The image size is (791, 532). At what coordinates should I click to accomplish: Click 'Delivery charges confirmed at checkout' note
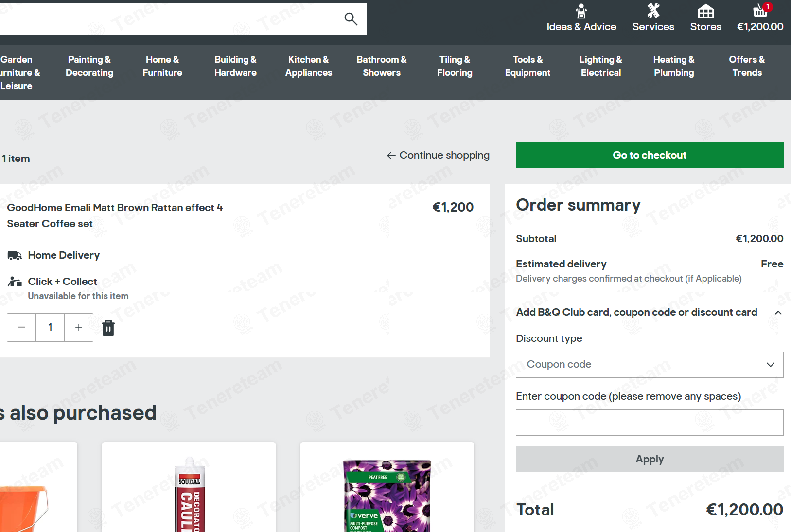(x=629, y=279)
